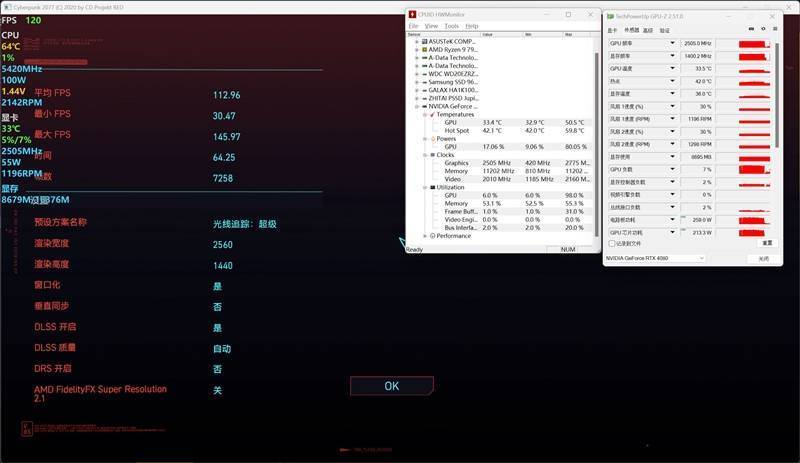
Task: Expand Performance node in HWMonitor
Action: click(x=425, y=236)
